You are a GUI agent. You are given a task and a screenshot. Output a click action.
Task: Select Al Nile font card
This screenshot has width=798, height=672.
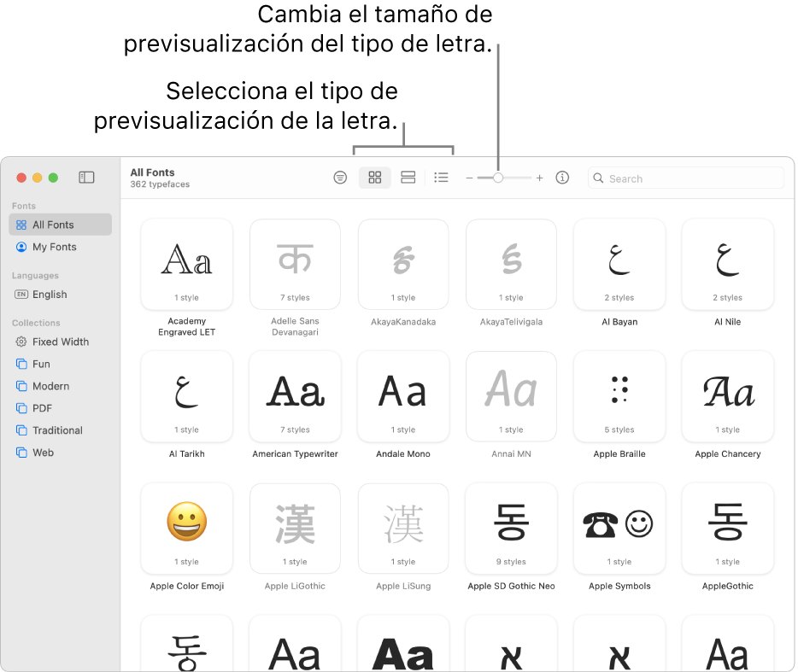[x=728, y=264]
